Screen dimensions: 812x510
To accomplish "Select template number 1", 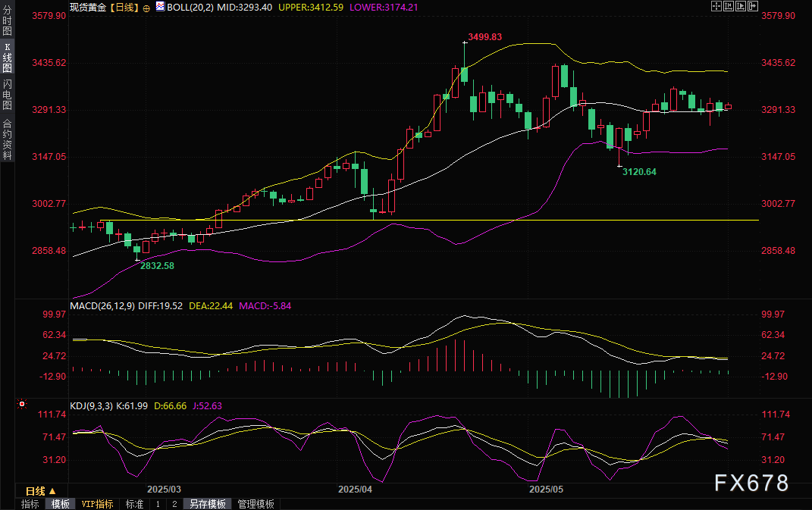I will [x=158, y=504].
